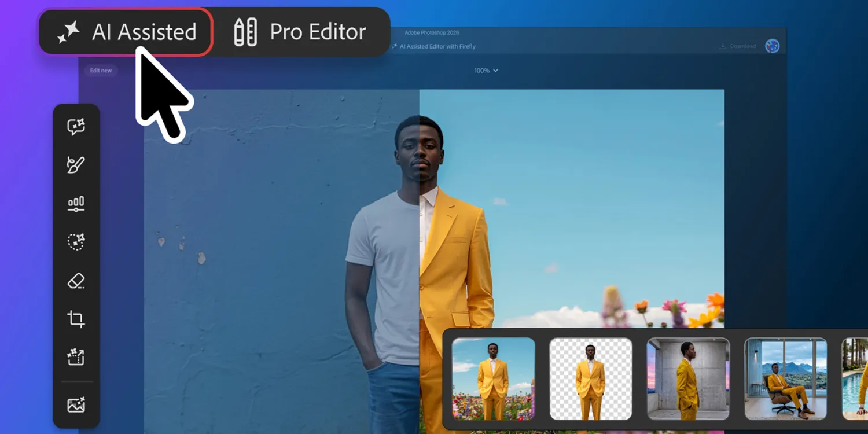
Task: Click the Download button
Action: (x=738, y=46)
